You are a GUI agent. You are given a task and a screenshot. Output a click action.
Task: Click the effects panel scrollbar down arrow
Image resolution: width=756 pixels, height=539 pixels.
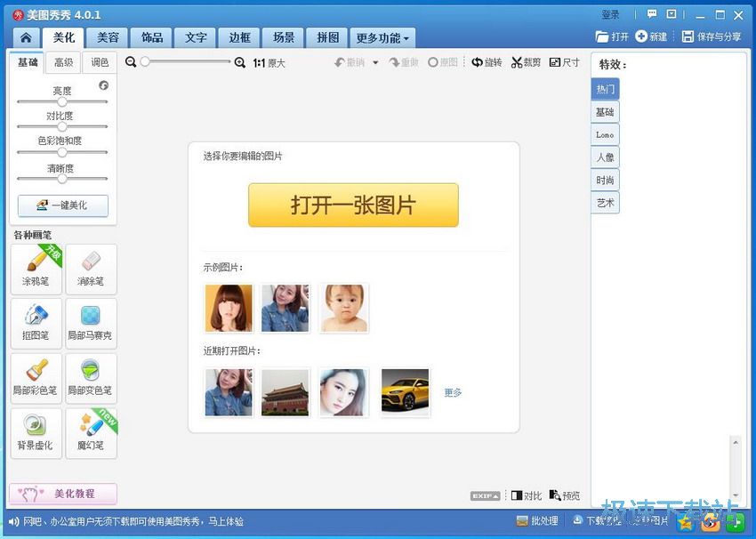point(736,495)
